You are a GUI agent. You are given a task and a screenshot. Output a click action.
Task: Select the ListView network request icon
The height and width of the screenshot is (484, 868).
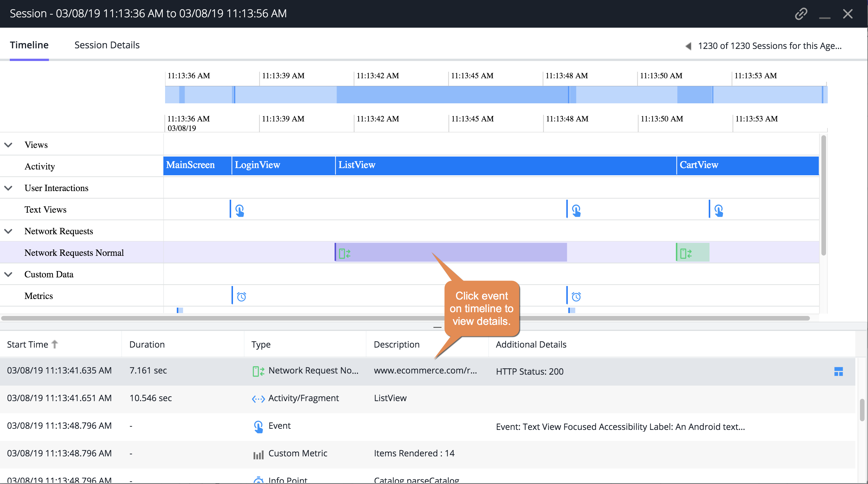[x=344, y=253]
